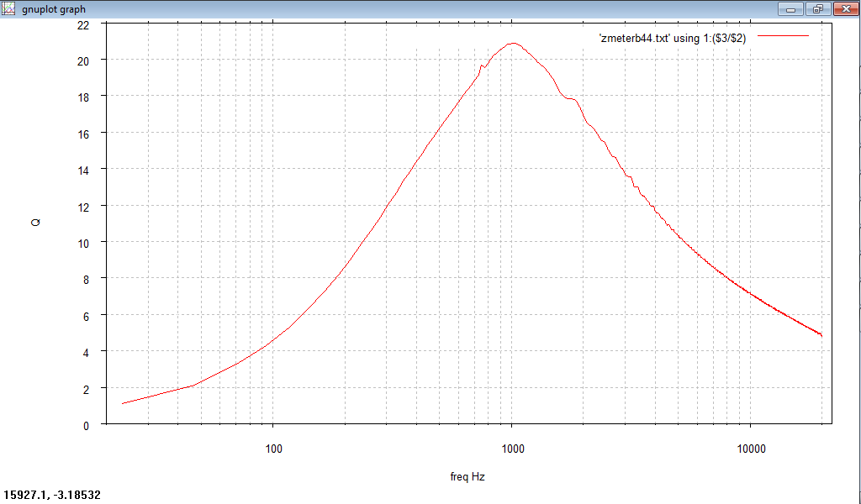Click the '2' y-axis tick label
Screen dimensions: 861x504
click(x=86, y=390)
